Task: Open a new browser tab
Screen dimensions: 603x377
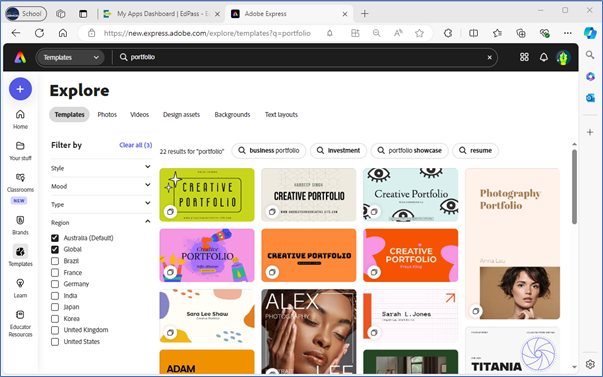Action: (364, 14)
